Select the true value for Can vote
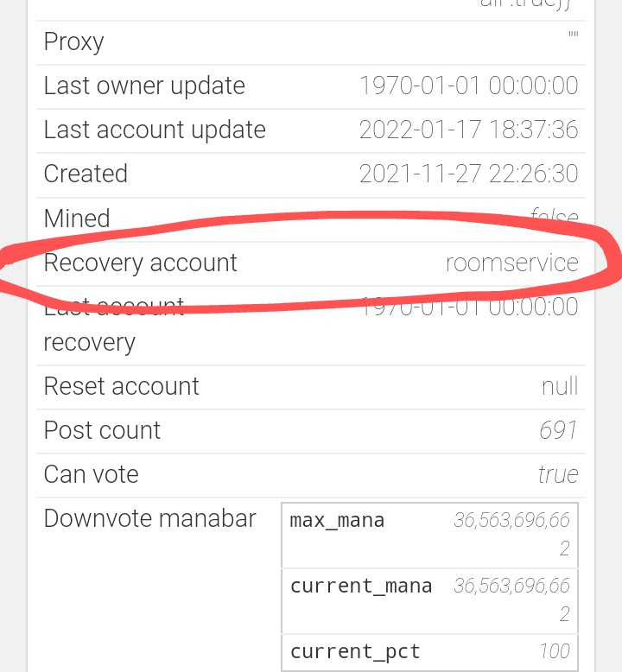This screenshot has height=672, width=622. 558,475
